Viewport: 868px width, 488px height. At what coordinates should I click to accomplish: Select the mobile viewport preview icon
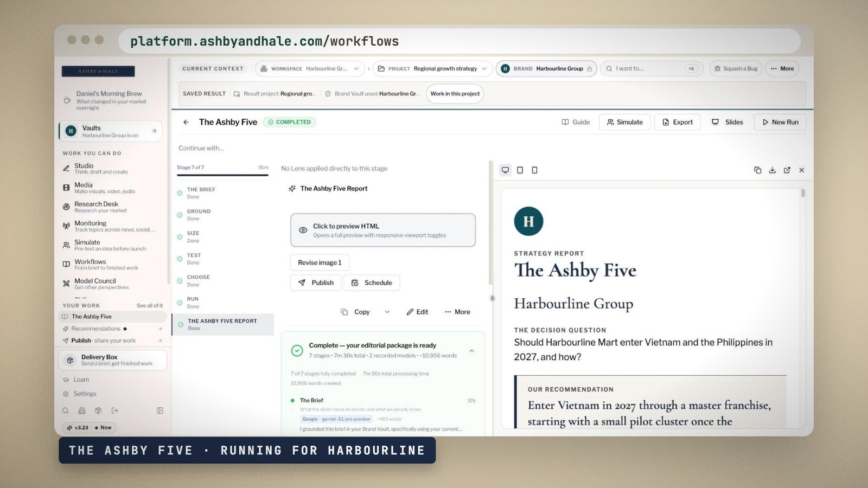[534, 170]
